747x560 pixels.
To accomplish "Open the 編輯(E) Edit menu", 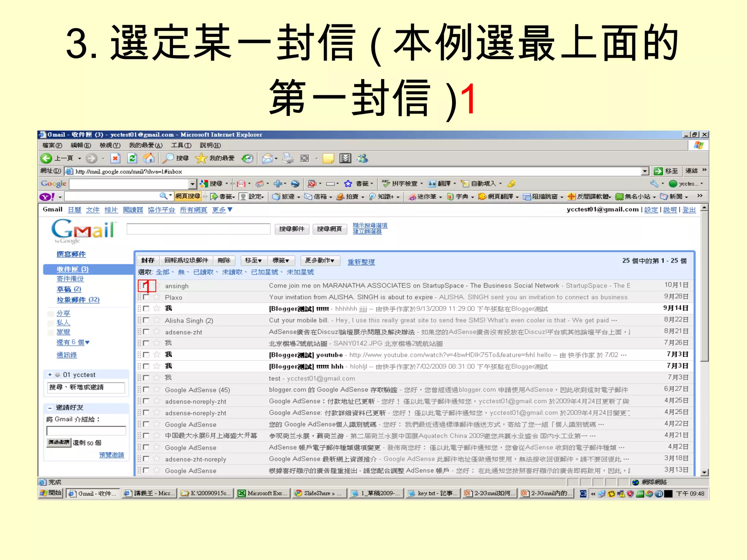I will 81,145.
